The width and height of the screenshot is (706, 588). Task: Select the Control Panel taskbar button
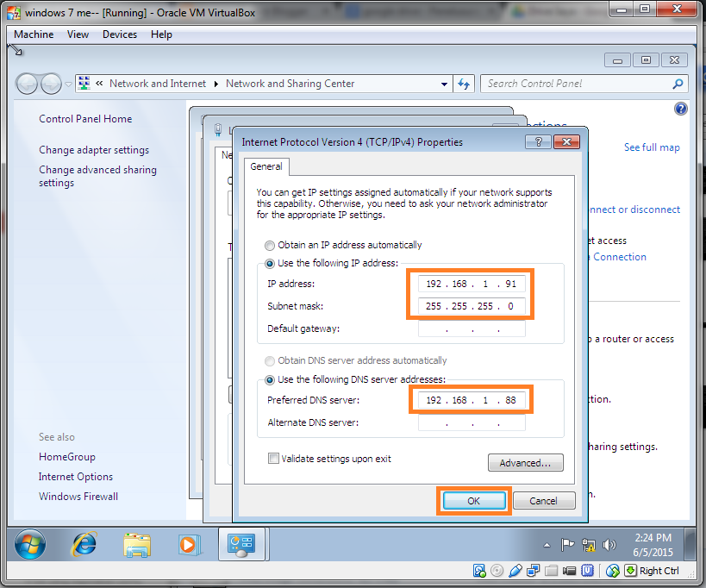click(x=242, y=544)
